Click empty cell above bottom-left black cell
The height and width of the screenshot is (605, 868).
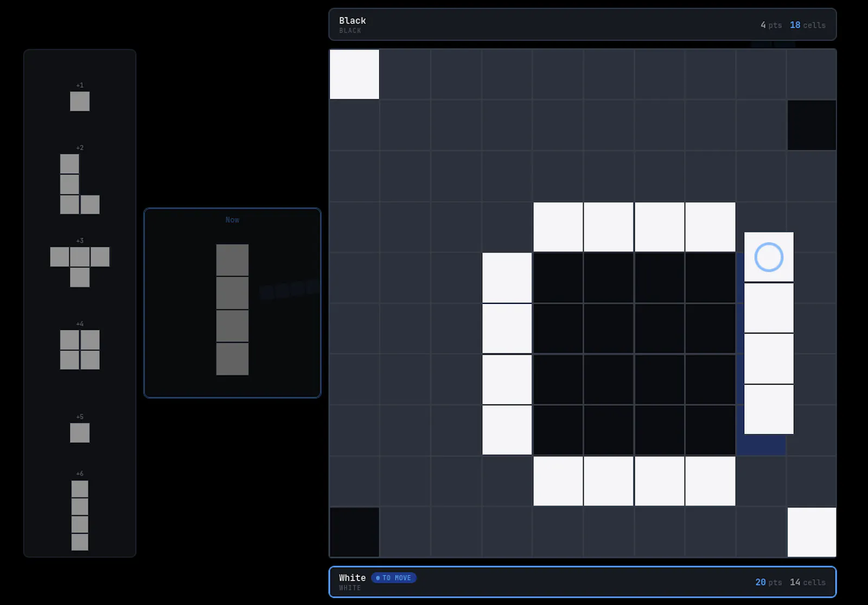tap(354, 481)
